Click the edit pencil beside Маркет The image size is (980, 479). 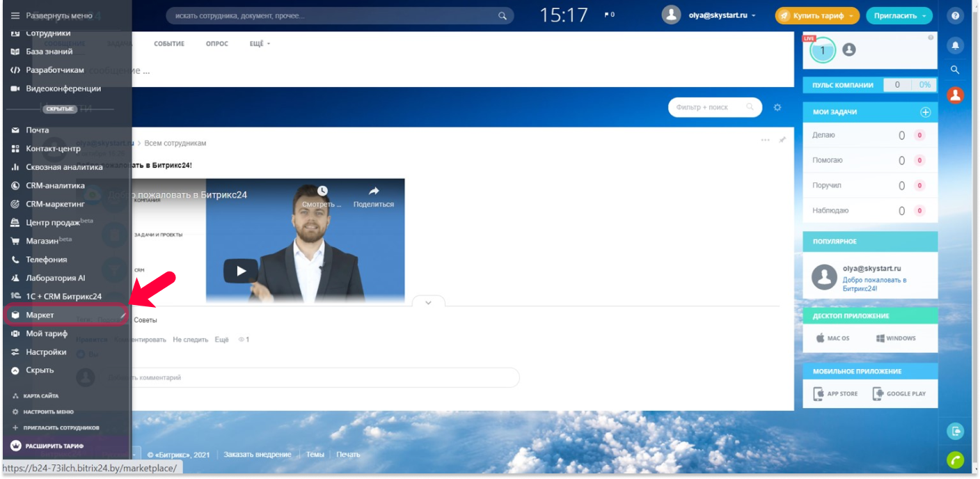122,315
